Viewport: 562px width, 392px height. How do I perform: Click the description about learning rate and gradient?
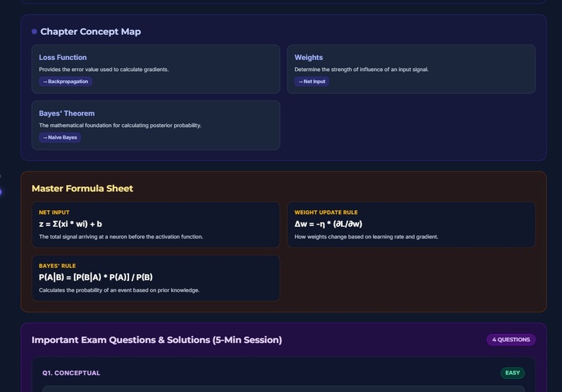(366, 236)
